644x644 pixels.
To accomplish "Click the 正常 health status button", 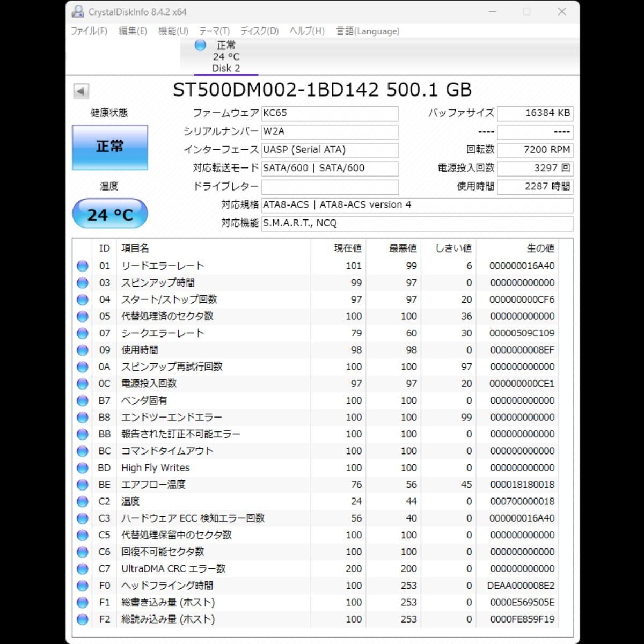I will tap(110, 147).
